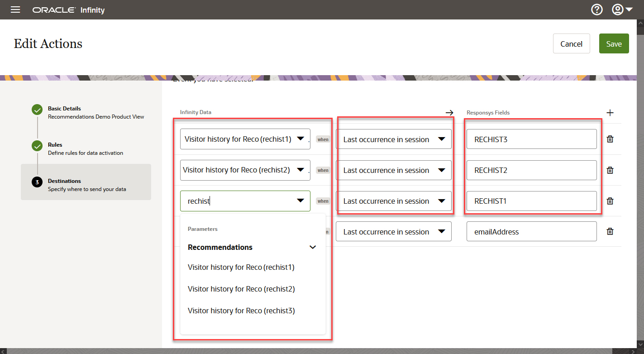
Task: Click the step 3 Destinations circle
Action: coord(37,182)
